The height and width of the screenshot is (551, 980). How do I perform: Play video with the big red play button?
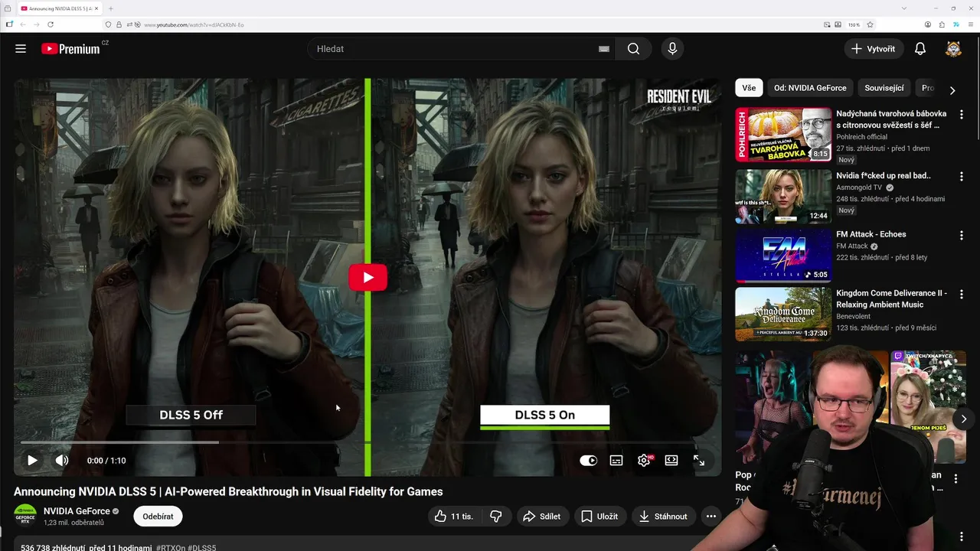point(367,278)
